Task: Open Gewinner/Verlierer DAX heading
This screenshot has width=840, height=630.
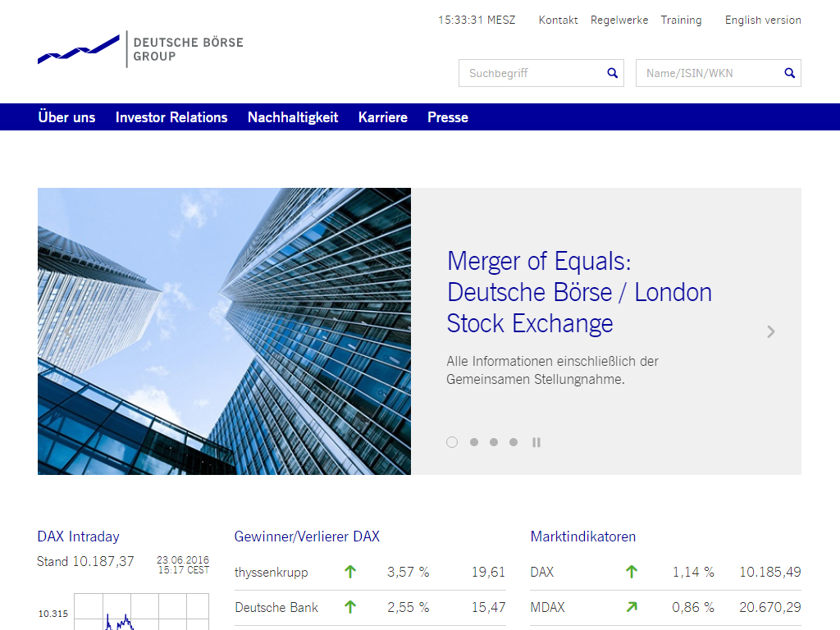Action: tap(307, 536)
